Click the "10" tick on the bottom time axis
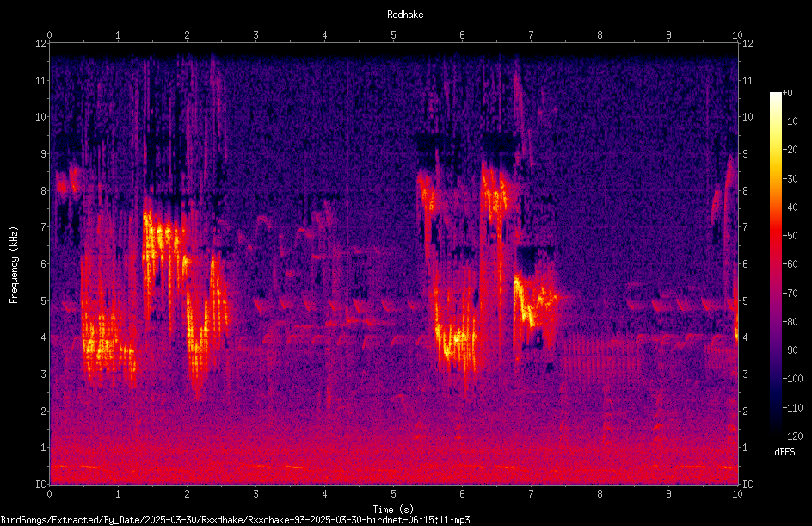Screen dimensions: 812x526 (x=737, y=494)
